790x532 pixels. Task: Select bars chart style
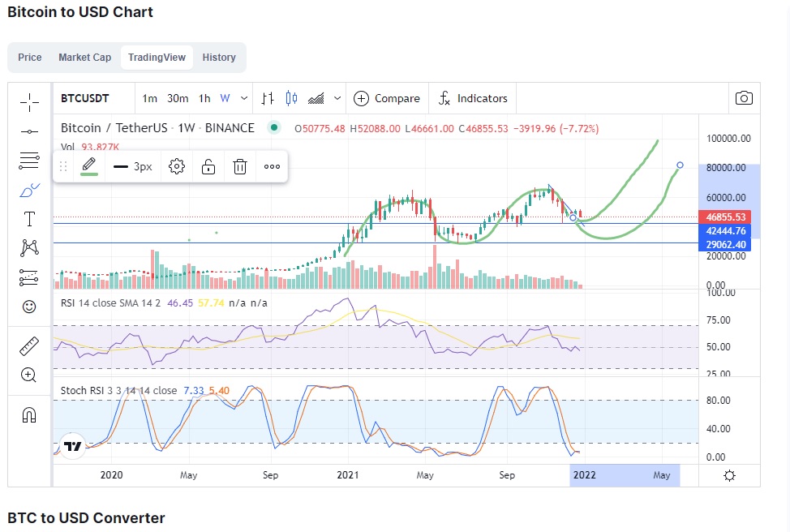pyautogui.click(x=268, y=98)
